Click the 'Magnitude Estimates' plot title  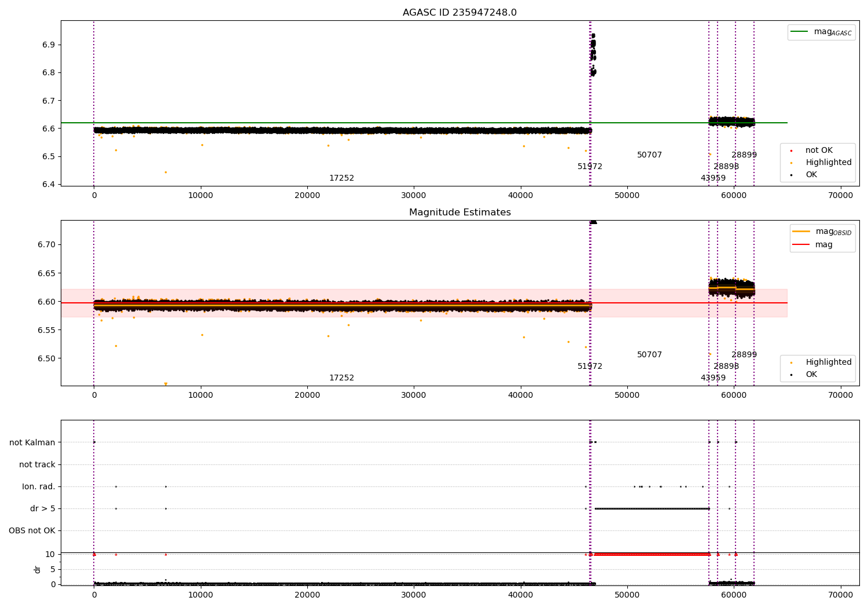tap(459, 213)
